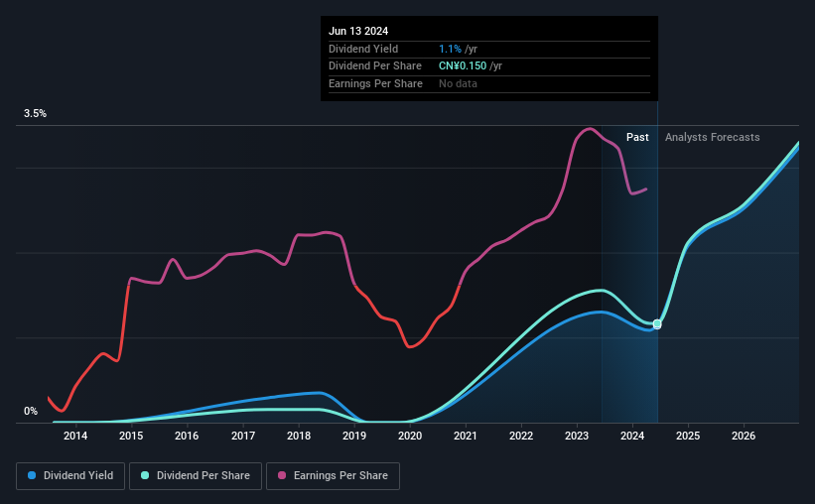
Task: Click the Dividend Per Share teal legend dot
Action: (x=145, y=475)
